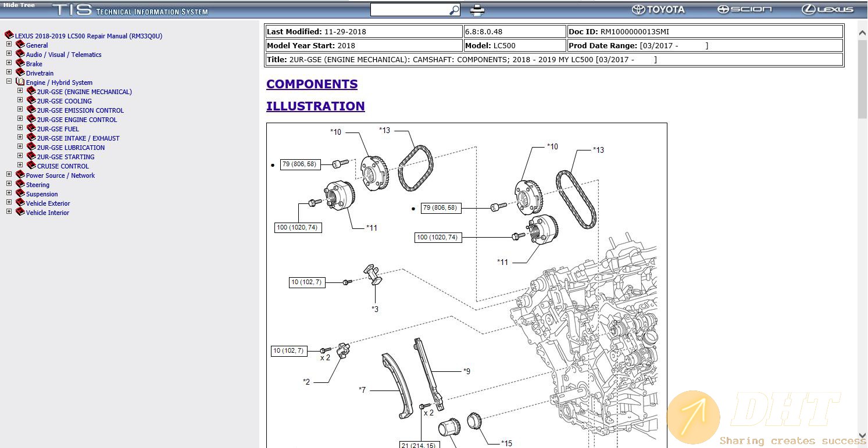Click the Vehicle Interior book icon
The height and width of the screenshot is (448, 868).
20,212
